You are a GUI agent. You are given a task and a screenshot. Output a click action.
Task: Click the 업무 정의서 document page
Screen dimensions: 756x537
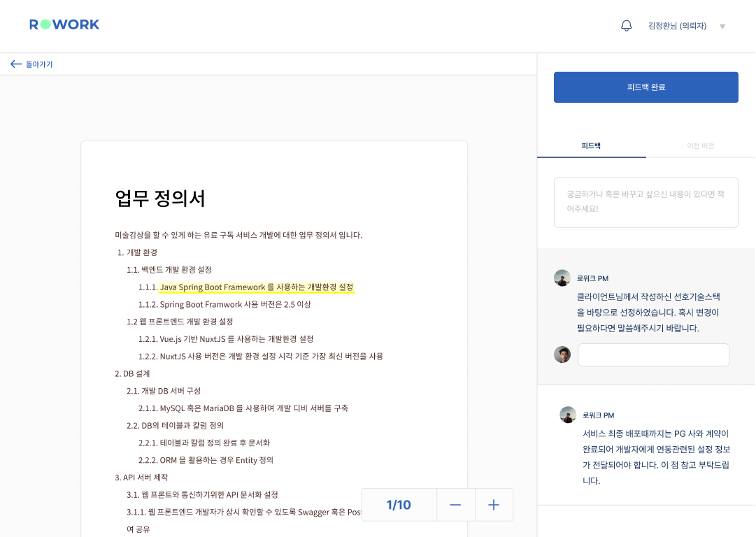click(274, 315)
